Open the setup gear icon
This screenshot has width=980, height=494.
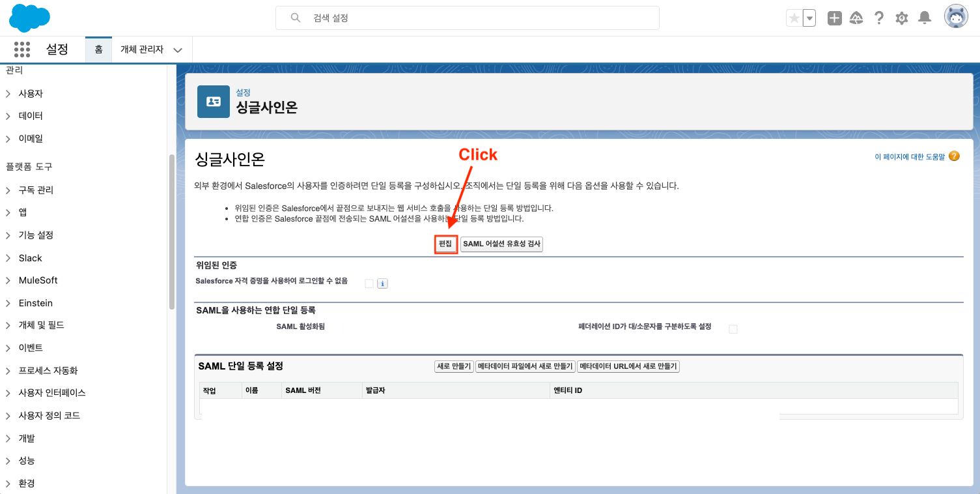(x=901, y=18)
